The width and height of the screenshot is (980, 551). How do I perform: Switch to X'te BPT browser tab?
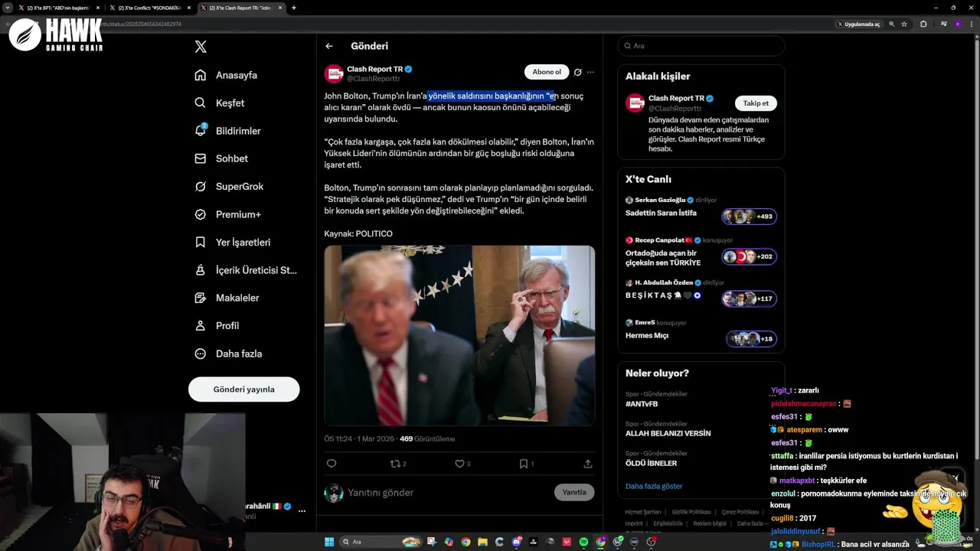(x=57, y=8)
